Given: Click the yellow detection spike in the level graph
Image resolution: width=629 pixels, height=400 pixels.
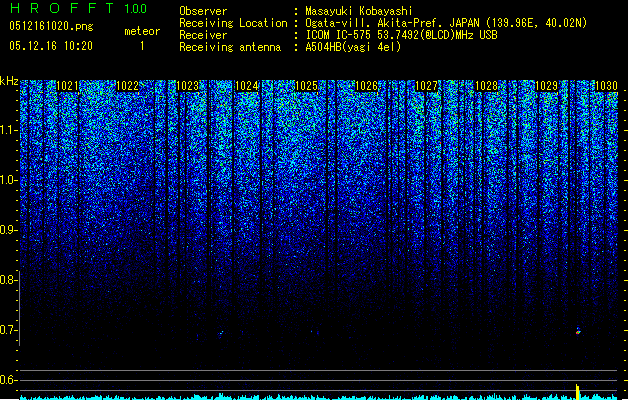Looking at the screenshot, I should (x=578, y=391).
